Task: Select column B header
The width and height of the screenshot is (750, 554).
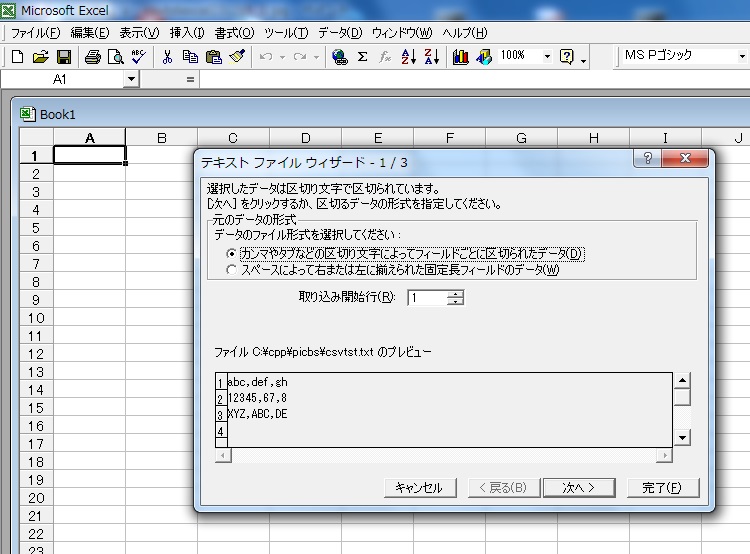Action: (162, 138)
